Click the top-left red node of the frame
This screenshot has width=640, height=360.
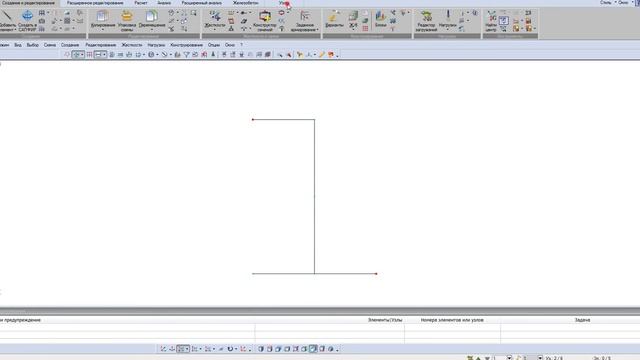click(x=253, y=120)
